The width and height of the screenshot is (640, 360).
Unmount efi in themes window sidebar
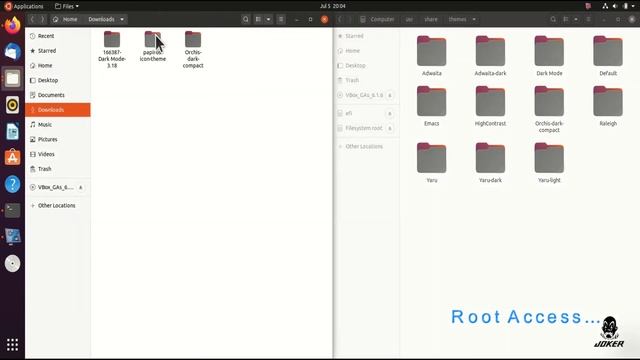pos(389,113)
